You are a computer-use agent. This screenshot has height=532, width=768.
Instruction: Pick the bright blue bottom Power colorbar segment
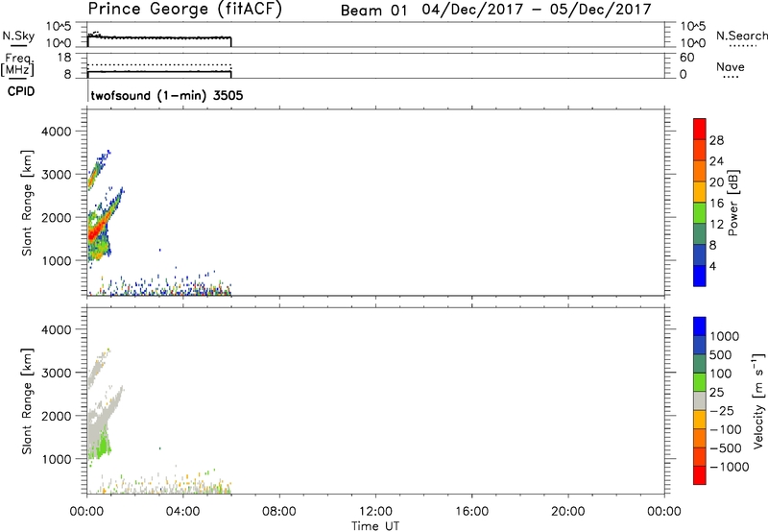pyautogui.click(x=700, y=276)
